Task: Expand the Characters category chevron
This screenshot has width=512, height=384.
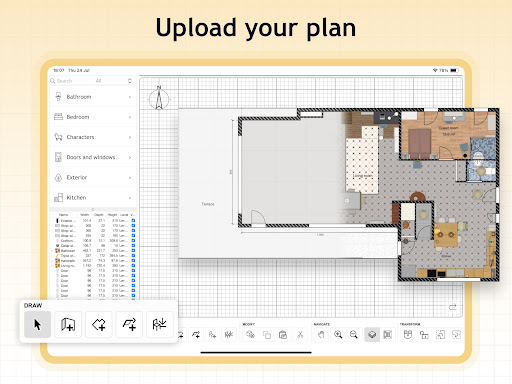Action: [130, 137]
